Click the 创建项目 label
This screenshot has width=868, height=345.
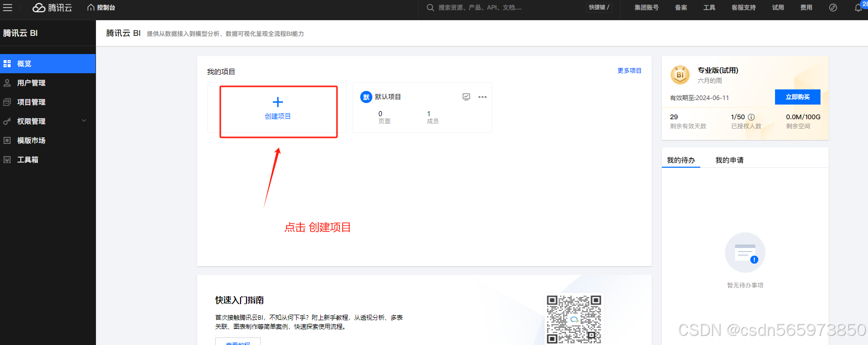(x=278, y=116)
